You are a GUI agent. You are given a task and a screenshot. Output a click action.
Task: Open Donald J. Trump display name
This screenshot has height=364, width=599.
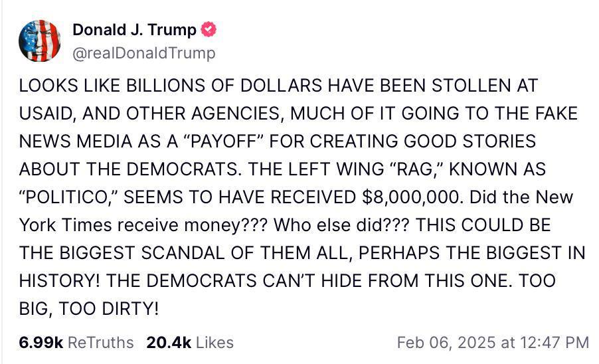(134, 30)
